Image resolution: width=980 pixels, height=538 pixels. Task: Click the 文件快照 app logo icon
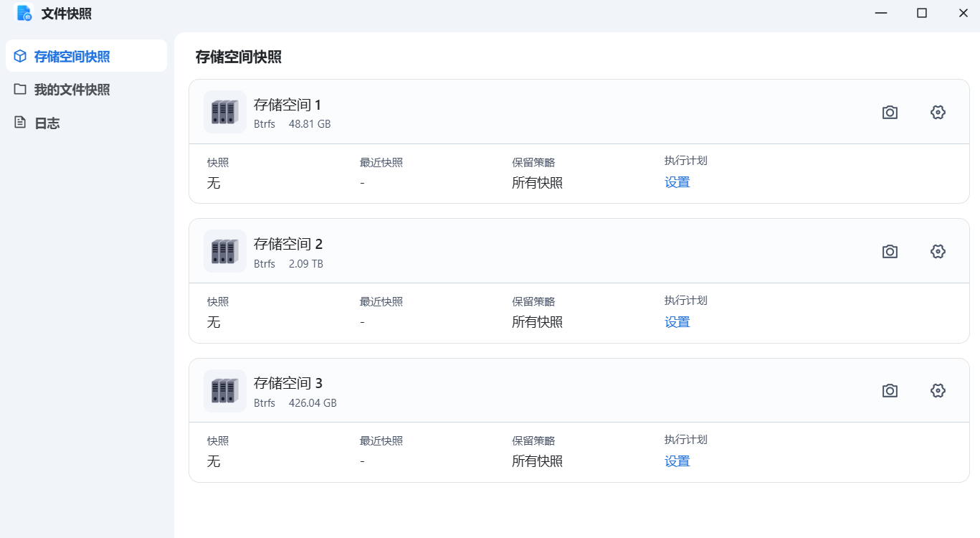[25, 13]
